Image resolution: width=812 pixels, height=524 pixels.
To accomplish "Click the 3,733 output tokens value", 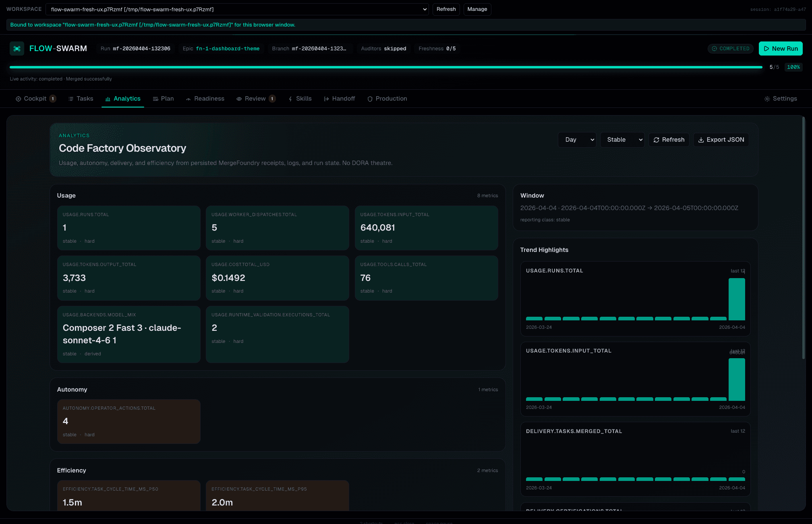I will [74, 278].
